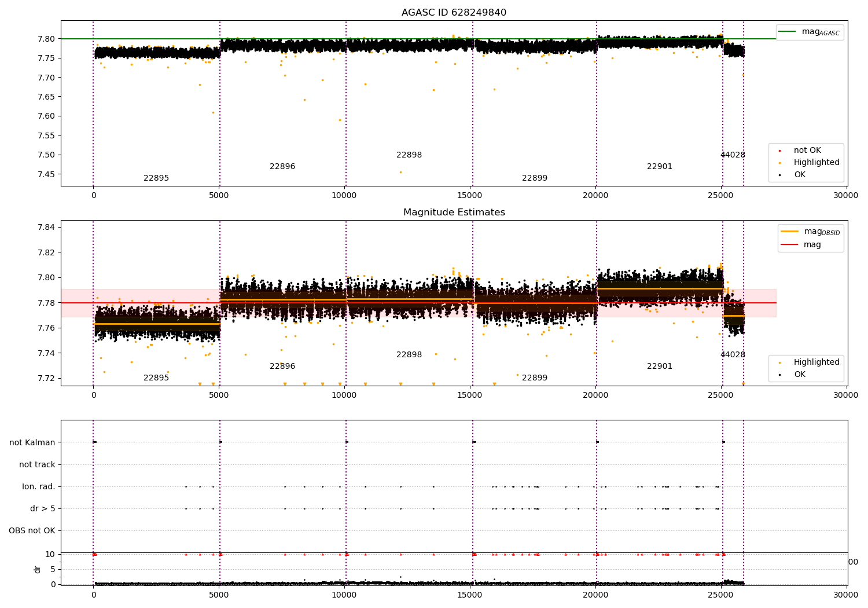
Task: Select the "not OK" legend entry
Action: click(807, 151)
